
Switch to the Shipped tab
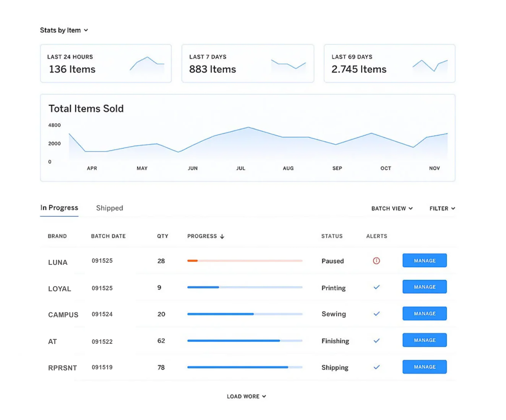(110, 208)
